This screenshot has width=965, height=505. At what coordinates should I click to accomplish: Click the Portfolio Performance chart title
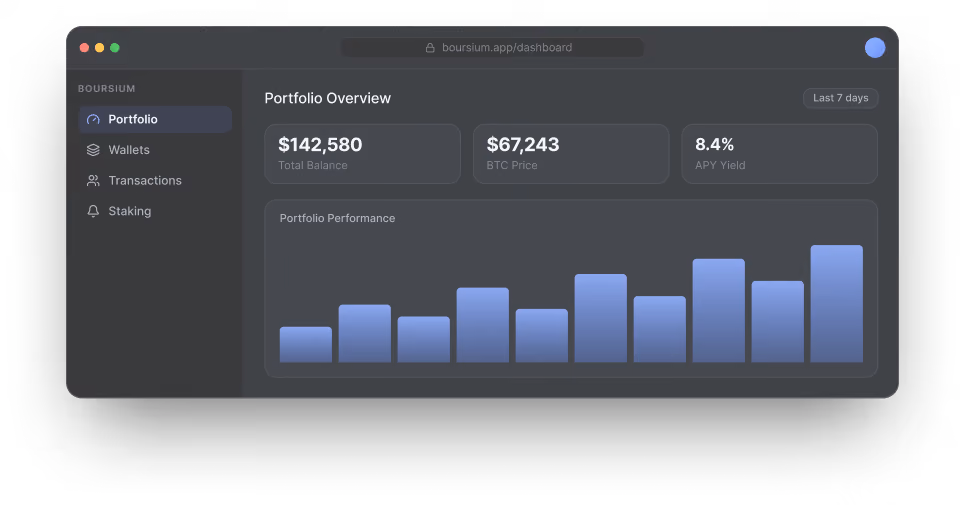(337, 218)
